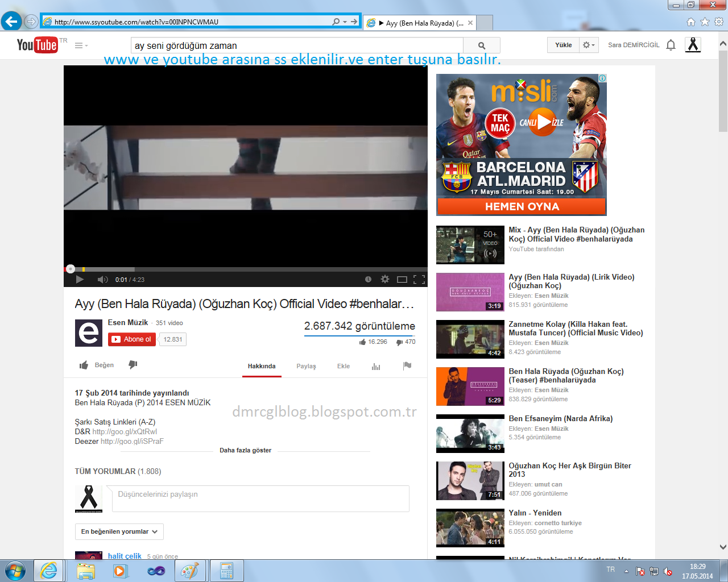
Task: Open the Windows Start menu
Action: coord(15,571)
